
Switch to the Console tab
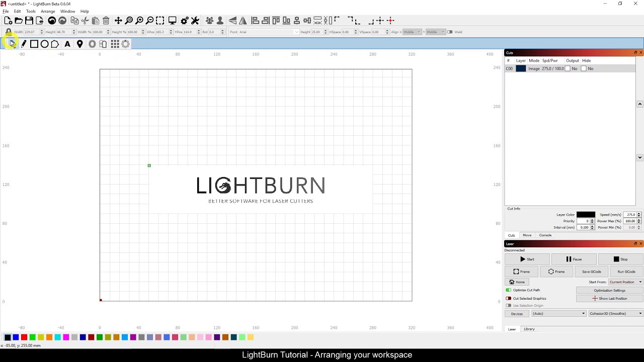click(x=545, y=235)
